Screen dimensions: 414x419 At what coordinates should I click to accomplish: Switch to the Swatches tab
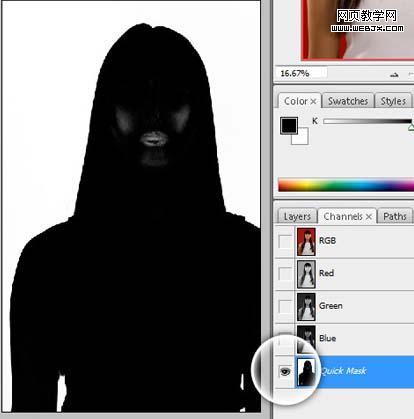tap(348, 101)
